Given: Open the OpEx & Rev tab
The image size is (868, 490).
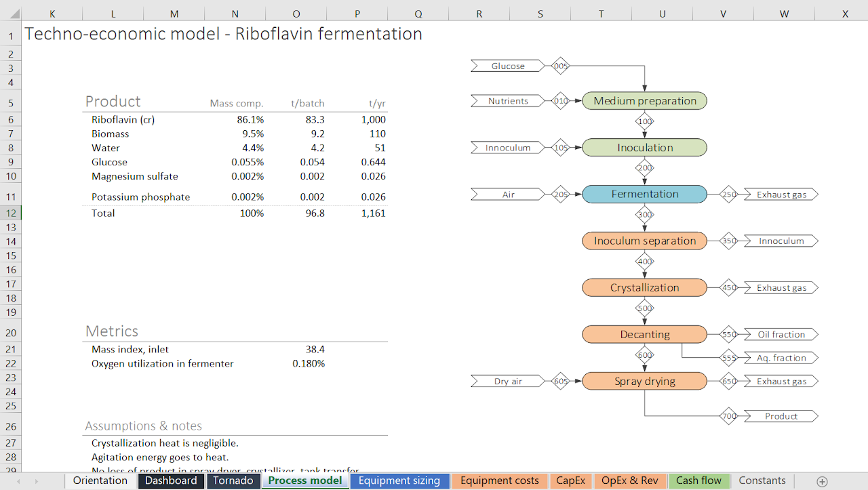Looking at the screenshot, I should point(629,481).
